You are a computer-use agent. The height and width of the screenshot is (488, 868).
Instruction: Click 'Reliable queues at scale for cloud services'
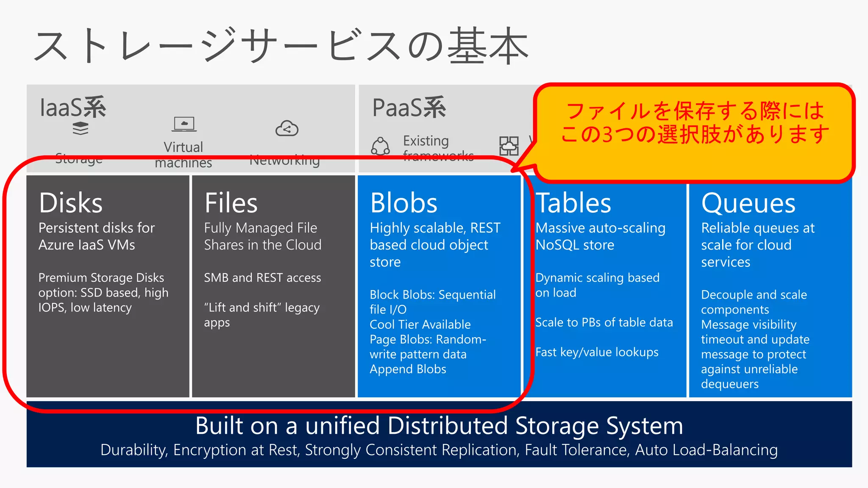click(x=758, y=245)
